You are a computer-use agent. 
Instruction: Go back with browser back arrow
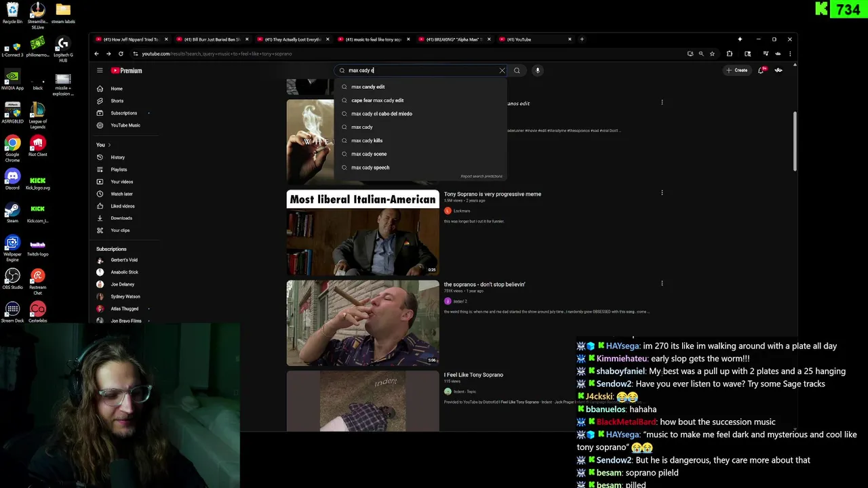[96, 54]
